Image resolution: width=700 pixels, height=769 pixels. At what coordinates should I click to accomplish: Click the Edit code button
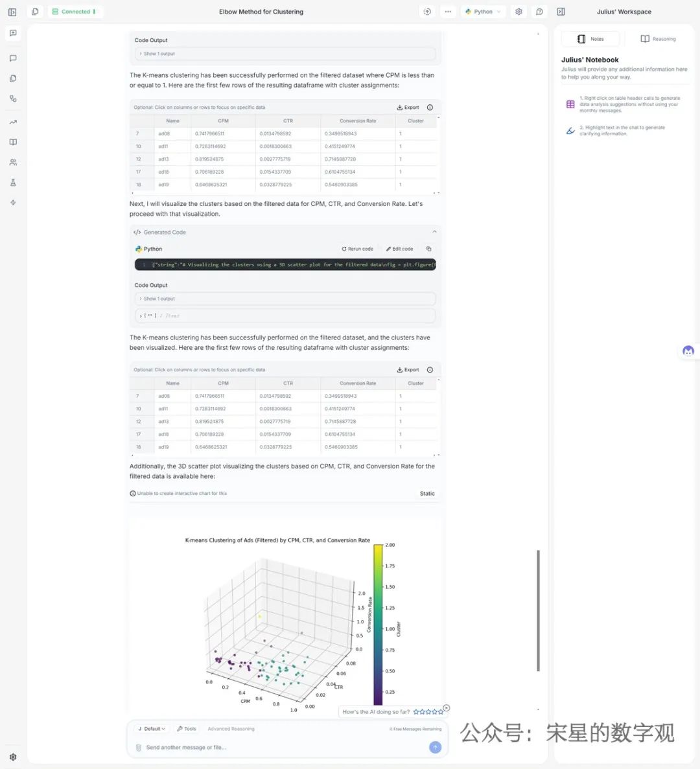pyautogui.click(x=399, y=249)
